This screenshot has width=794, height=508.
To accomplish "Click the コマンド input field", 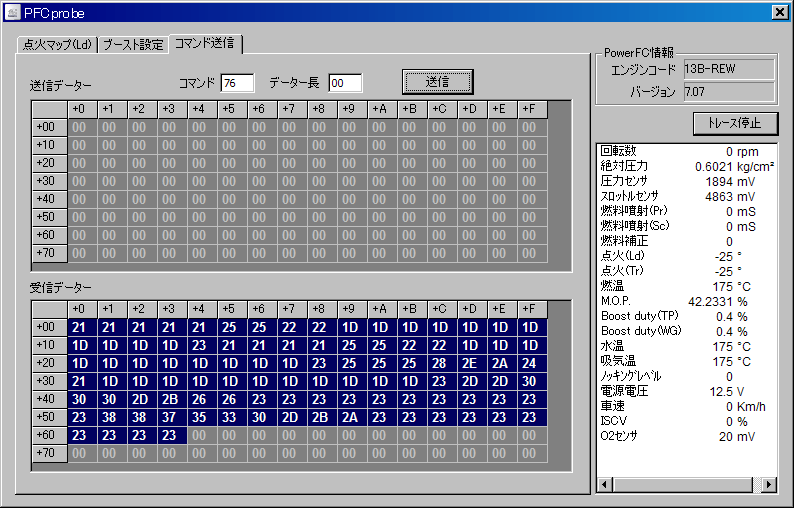I will 238,83.
